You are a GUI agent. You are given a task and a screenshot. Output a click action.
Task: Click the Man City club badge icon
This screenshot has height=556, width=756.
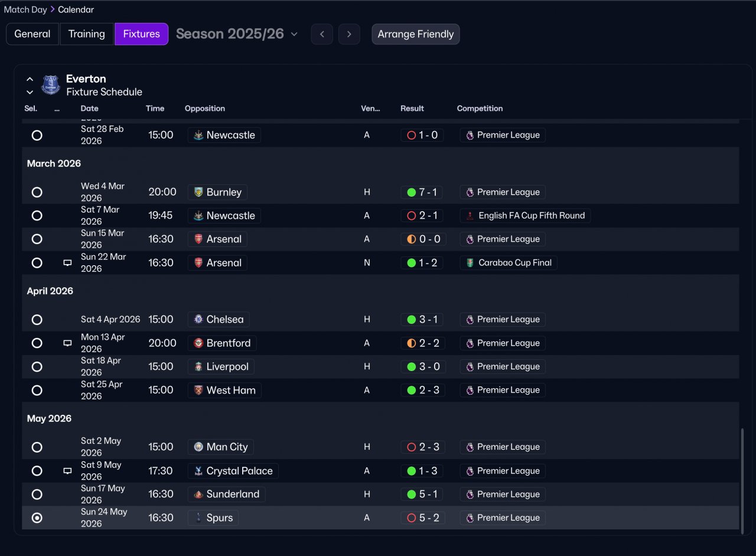click(198, 447)
